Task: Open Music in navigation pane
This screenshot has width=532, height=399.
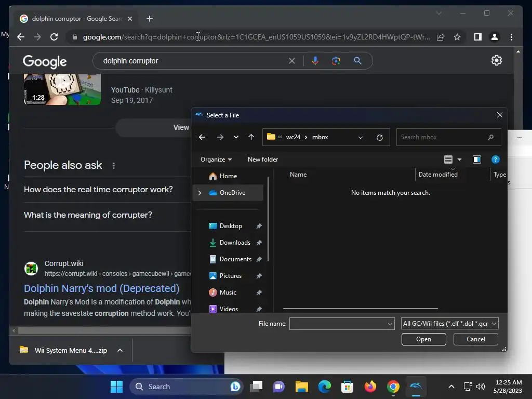Action: (228, 292)
